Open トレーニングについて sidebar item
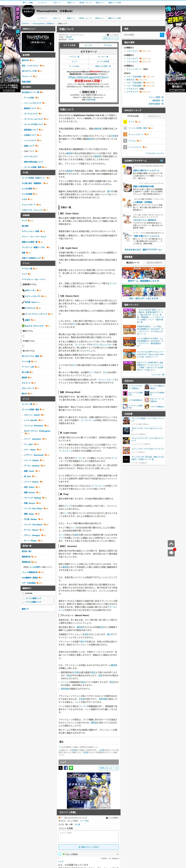The height and width of the screenshot is (868, 186). coord(33,103)
